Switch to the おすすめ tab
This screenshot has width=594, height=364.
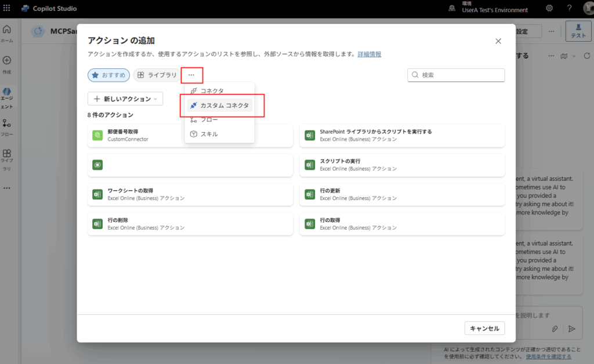[108, 75]
